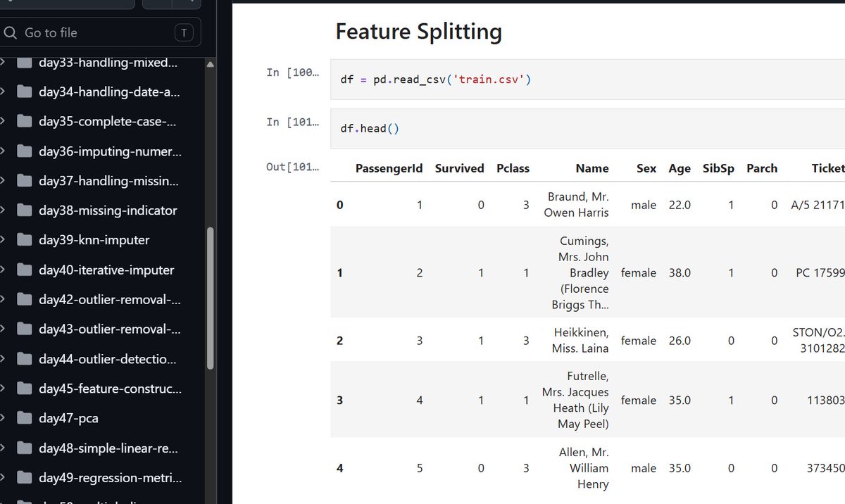Expand the day47-pca folder chevron
Viewport: 845px width, 504px height.
point(3,418)
